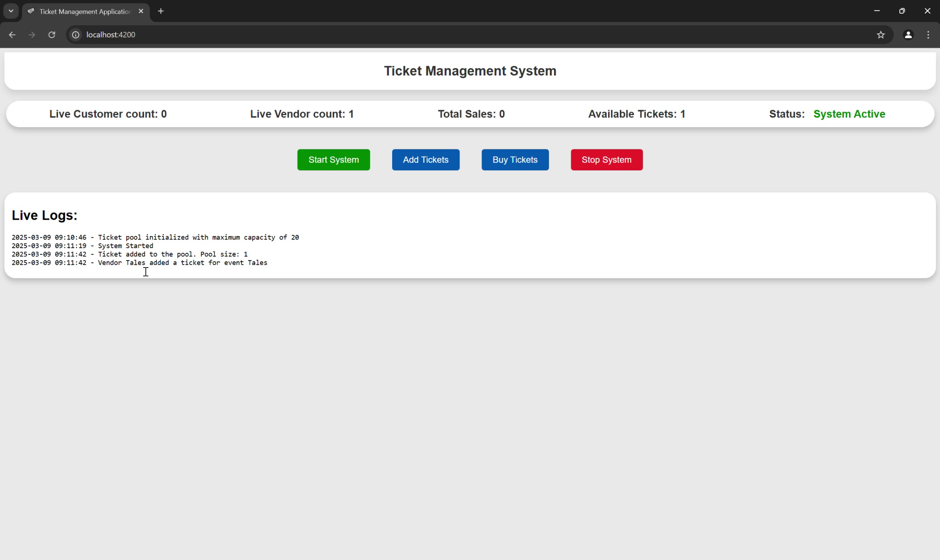Click the Live Vendor count: 1 text
This screenshot has height=560, width=940.
(x=302, y=114)
